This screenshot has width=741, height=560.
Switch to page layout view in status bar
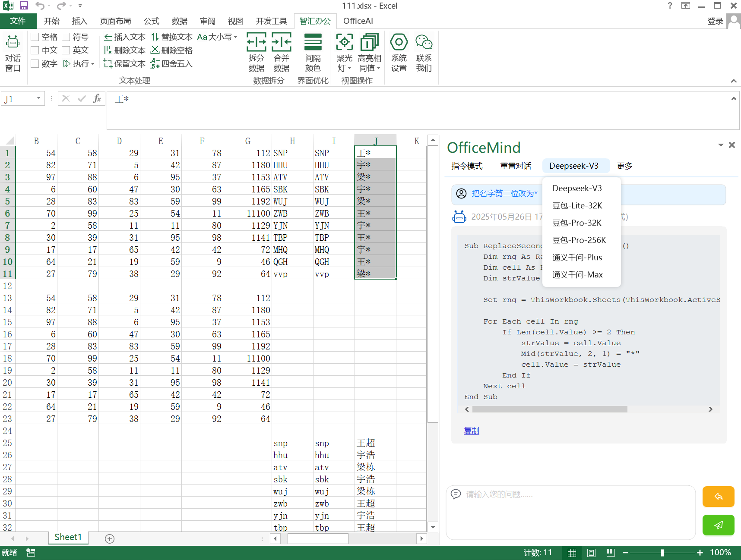[x=591, y=553]
